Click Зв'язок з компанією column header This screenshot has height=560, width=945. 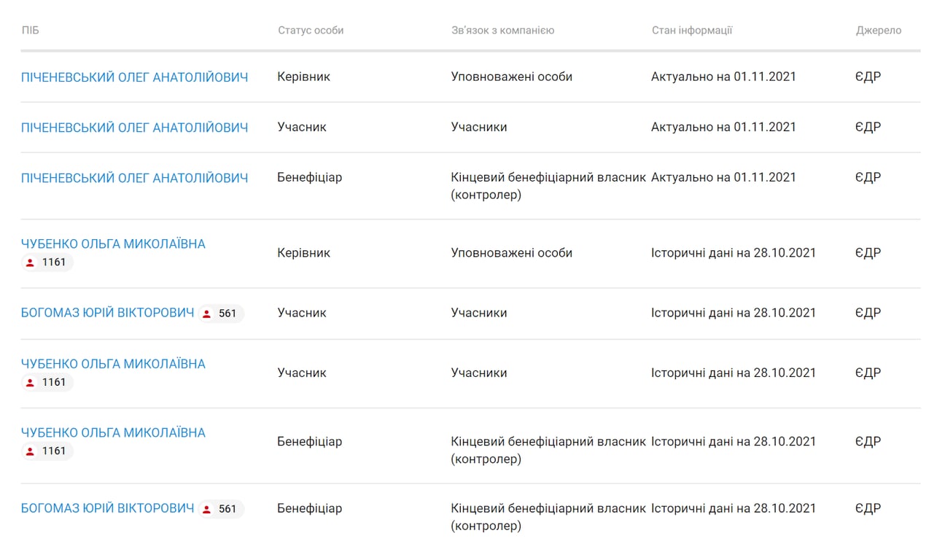(502, 31)
